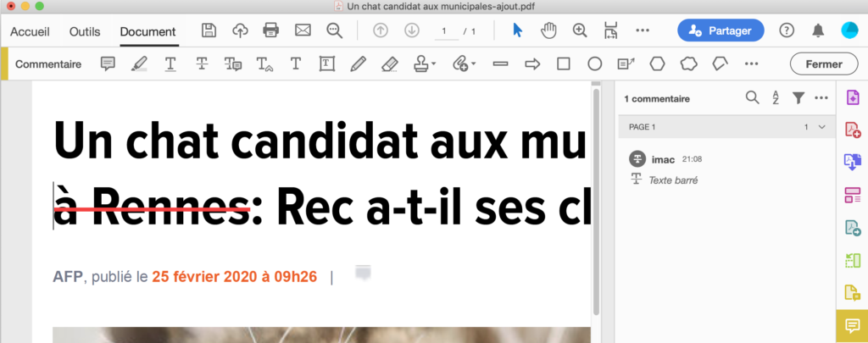Viewport: 868px width, 343px height.
Task: Select the strikethrough text tool
Action: [202, 64]
